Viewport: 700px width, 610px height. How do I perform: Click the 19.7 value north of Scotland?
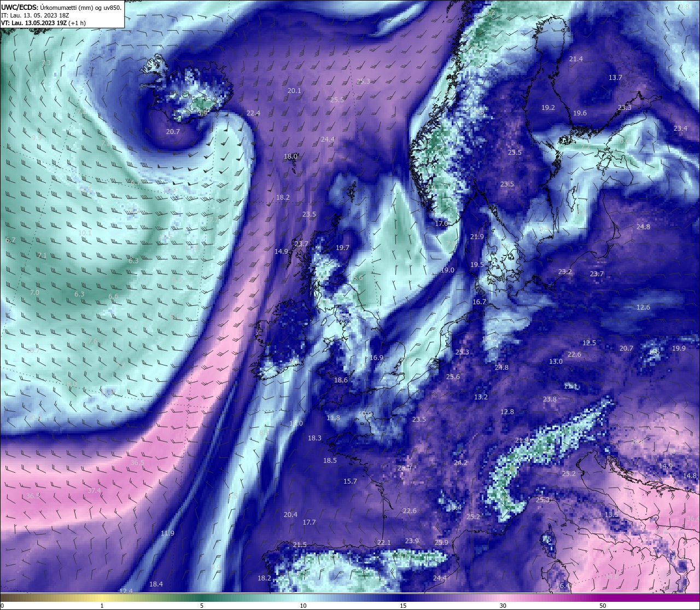[x=342, y=248]
